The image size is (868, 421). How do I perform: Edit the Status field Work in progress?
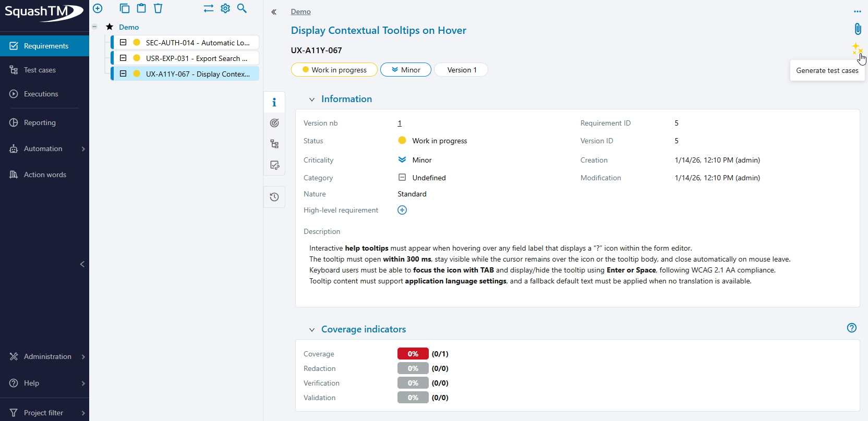tap(432, 141)
